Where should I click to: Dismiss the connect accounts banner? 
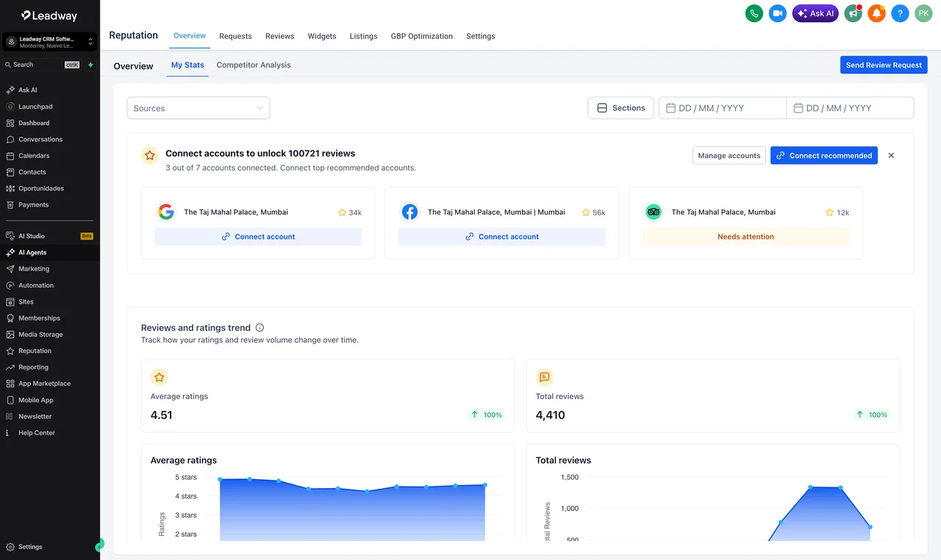pos(891,155)
